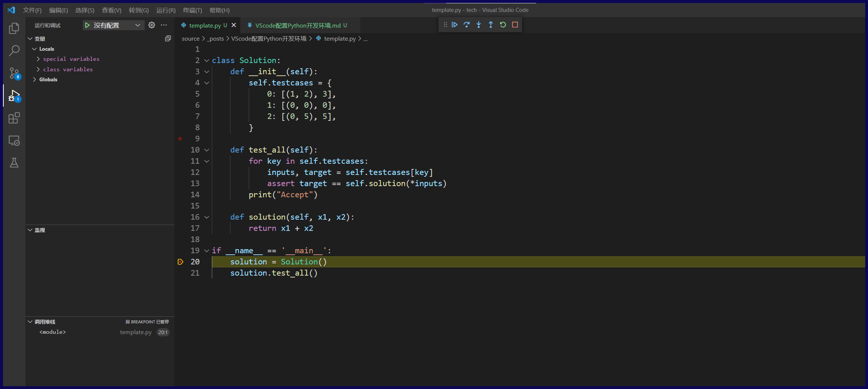Stop the debugging session

[x=515, y=25]
